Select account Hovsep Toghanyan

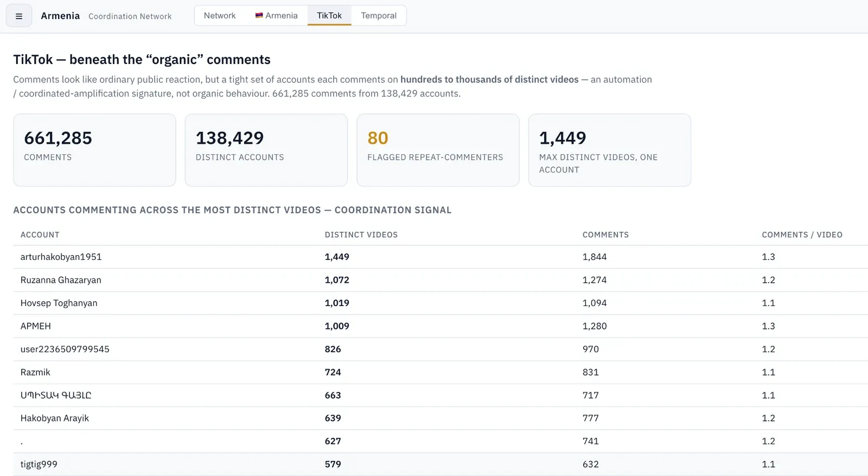[59, 303]
